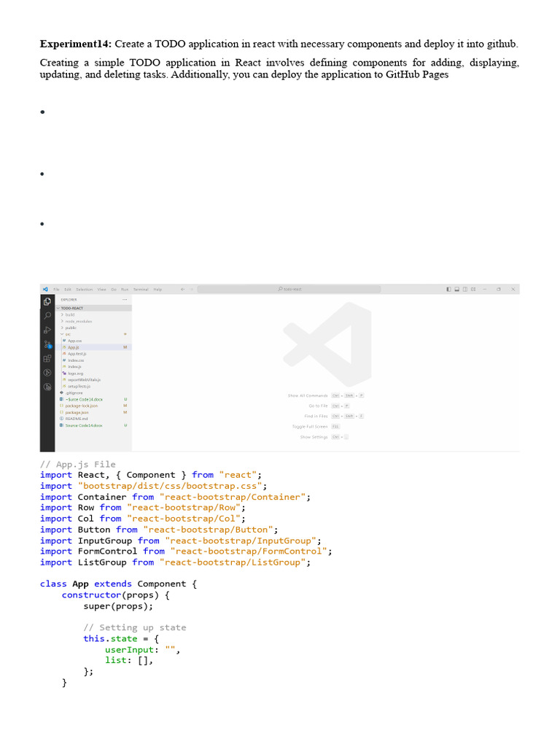Open the Extensions view in activity bar
The width and height of the screenshot is (560, 747).
[x=47, y=359]
